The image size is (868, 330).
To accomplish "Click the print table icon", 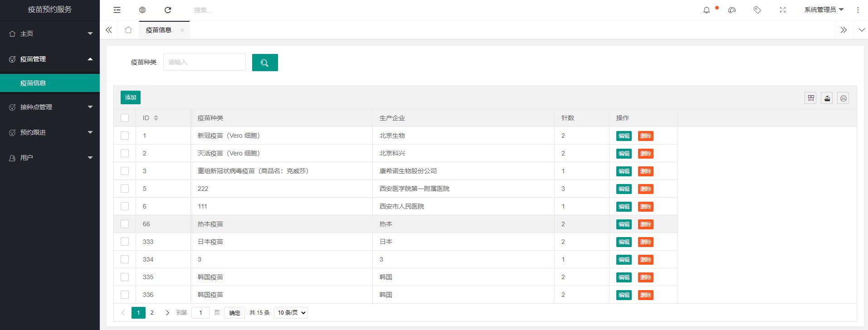I will [843, 98].
